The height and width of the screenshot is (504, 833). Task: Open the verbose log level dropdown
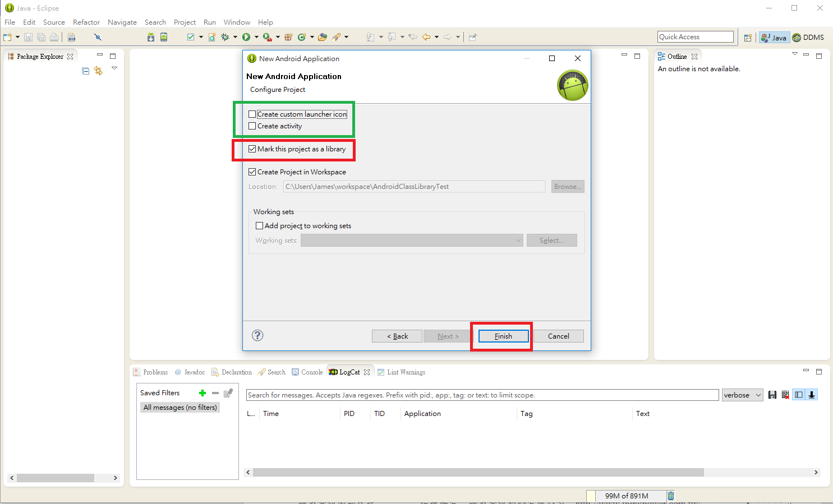point(743,395)
